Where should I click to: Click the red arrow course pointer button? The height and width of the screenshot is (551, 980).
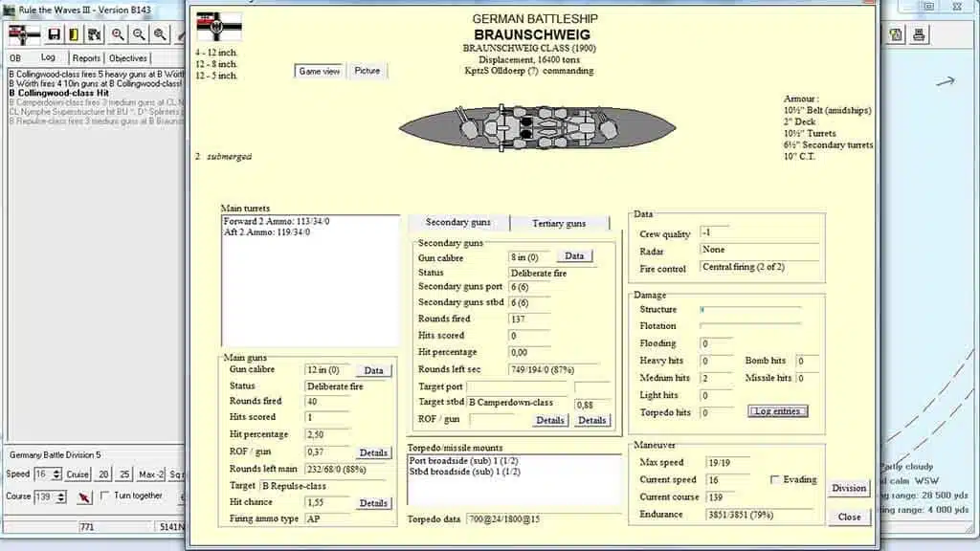point(84,496)
